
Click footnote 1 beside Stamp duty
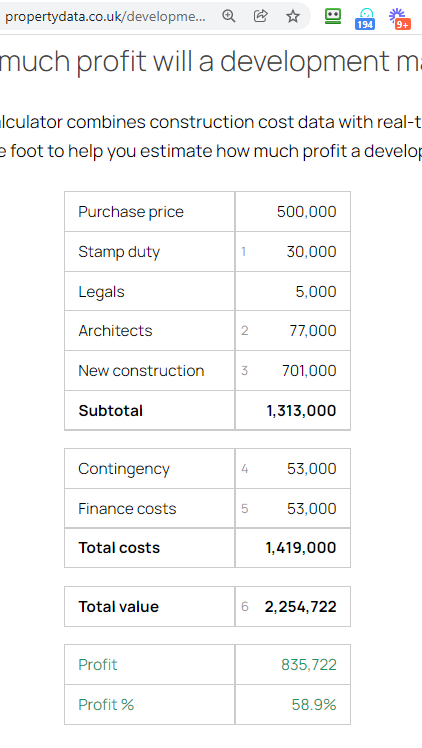coord(244,251)
